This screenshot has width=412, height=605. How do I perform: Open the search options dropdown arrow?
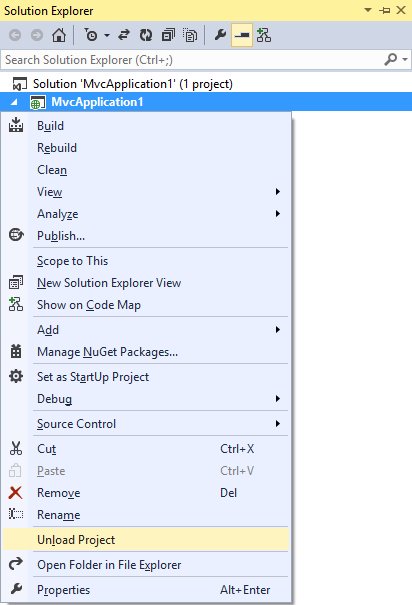click(405, 59)
